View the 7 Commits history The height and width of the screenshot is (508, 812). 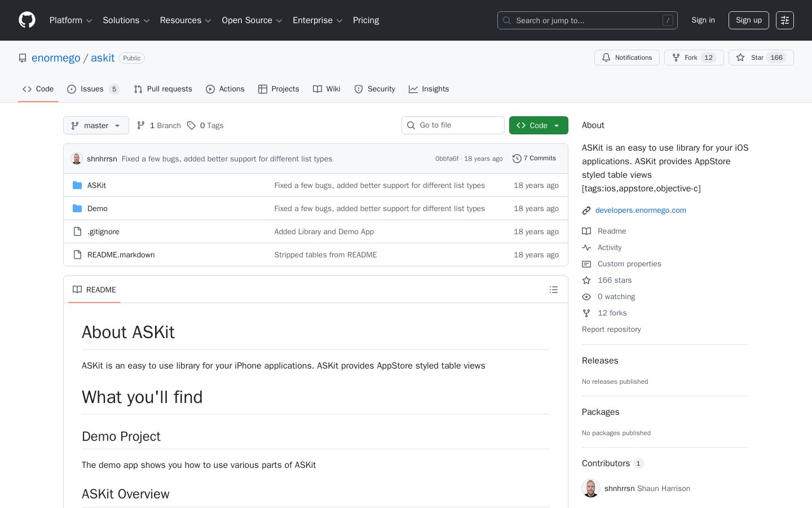534,159
